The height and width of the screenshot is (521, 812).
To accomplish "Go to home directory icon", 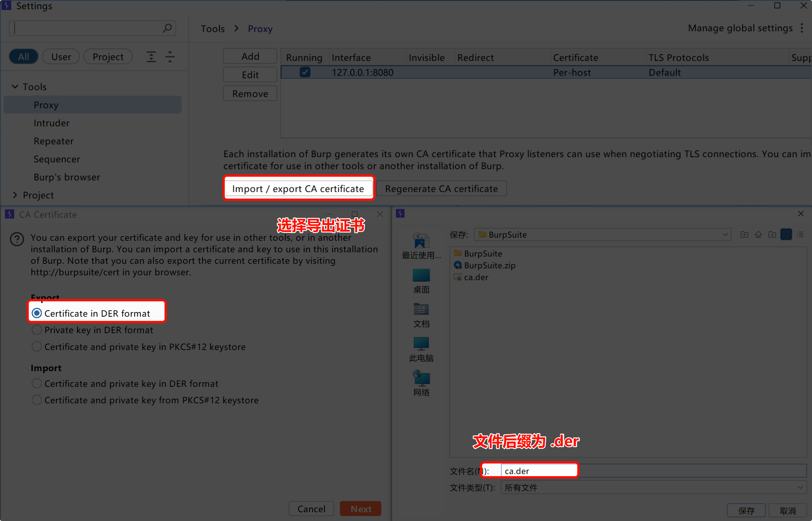I will point(758,235).
